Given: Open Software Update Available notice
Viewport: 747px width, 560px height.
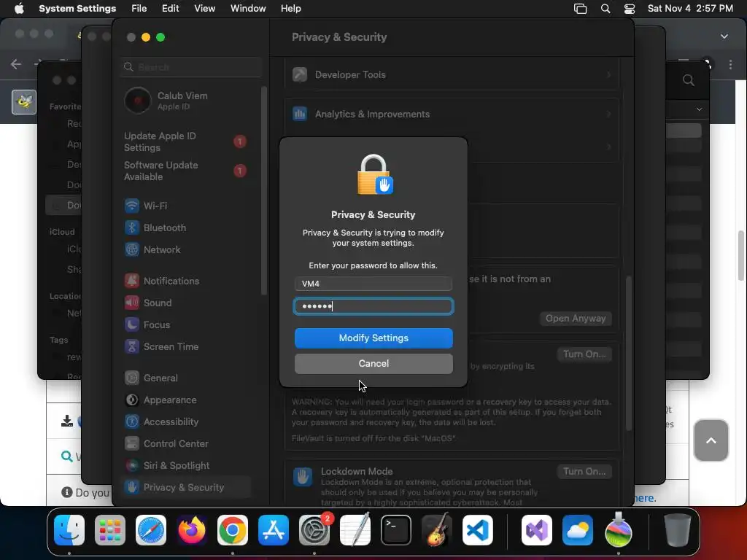Looking at the screenshot, I should (186, 171).
